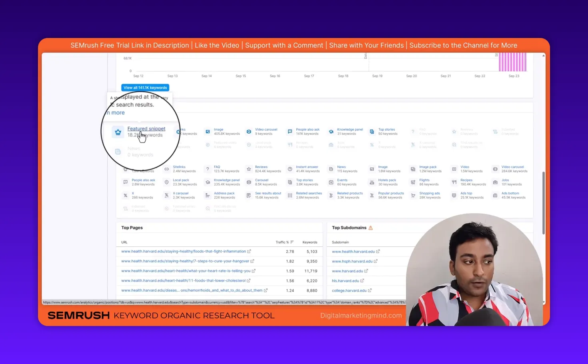Select the Instant answer feature icon
588x364 pixels.
(290, 168)
